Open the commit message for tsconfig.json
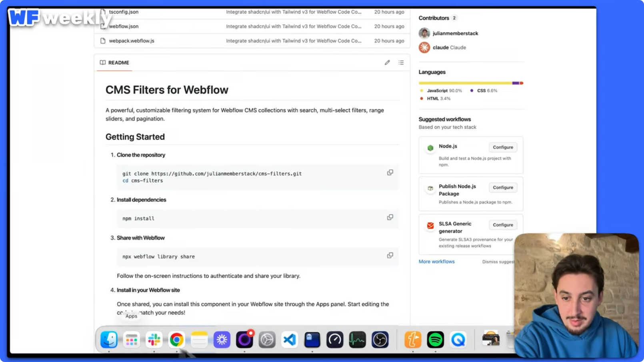This screenshot has height=362, width=644. [x=294, y=12]
